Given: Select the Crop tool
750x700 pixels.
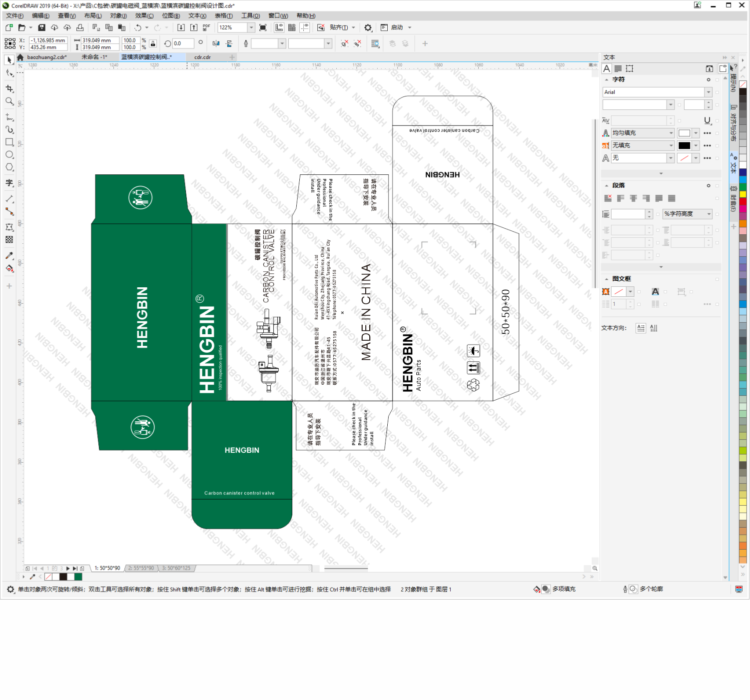Looking at the screenshot, I should point(9,88).
